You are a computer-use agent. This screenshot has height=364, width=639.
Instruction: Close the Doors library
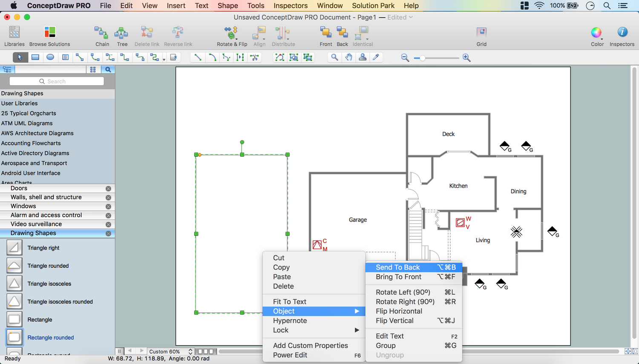(x=108, y=189)
